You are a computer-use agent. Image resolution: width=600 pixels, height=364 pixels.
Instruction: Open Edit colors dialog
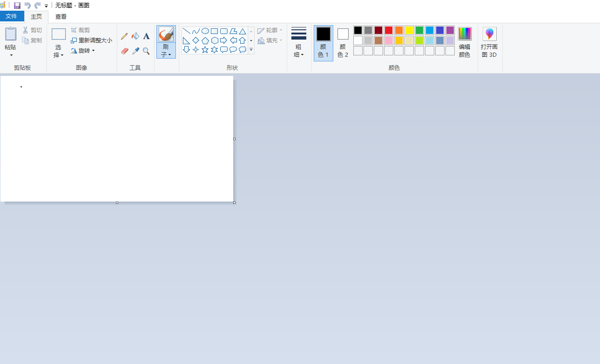tap(465, 42)
